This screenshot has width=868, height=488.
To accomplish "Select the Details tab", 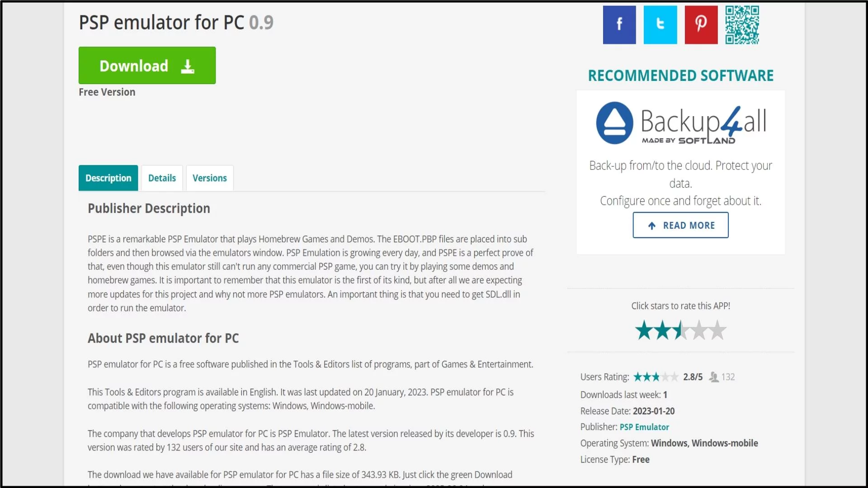I will tap(162, 178).
